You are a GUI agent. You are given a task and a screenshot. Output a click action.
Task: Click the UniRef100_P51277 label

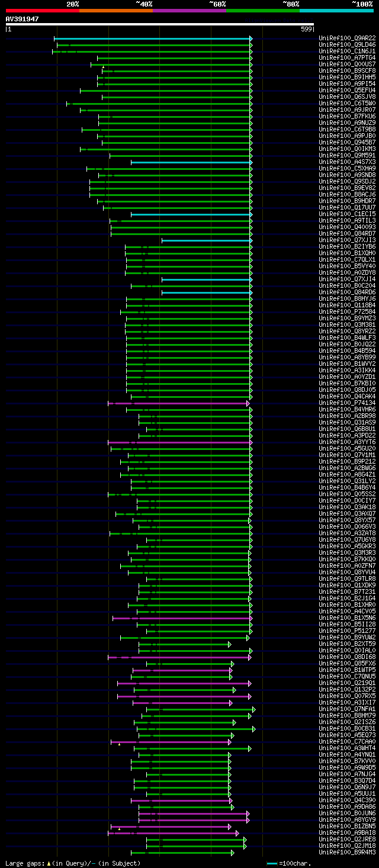[347, 631]
